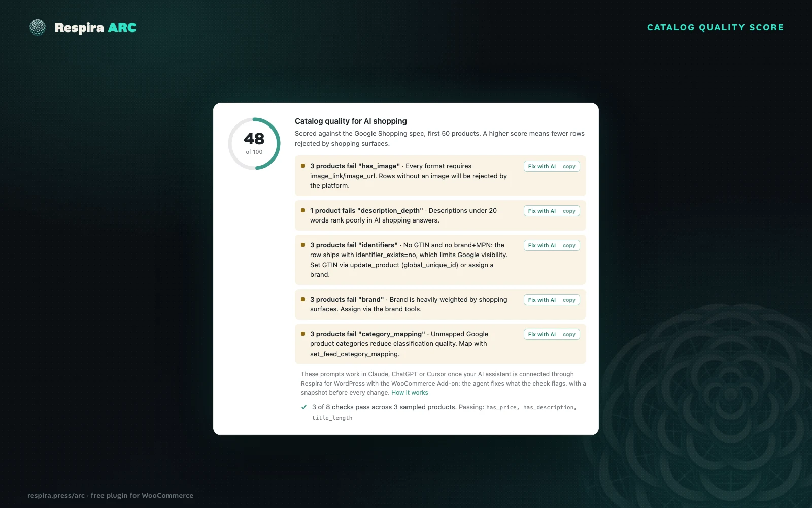This screenshot has height=508, width=812.
Task: Copy the brand prompt
Action: (x=569, y=300)
